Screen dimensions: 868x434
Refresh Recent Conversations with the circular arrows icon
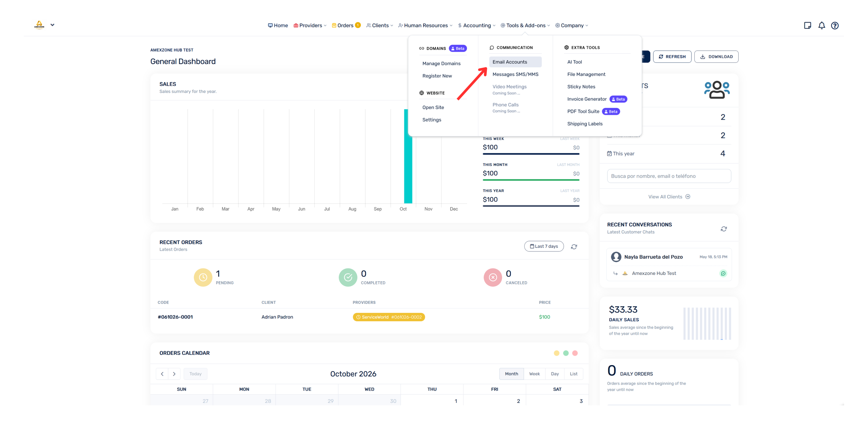coord(724,229)
